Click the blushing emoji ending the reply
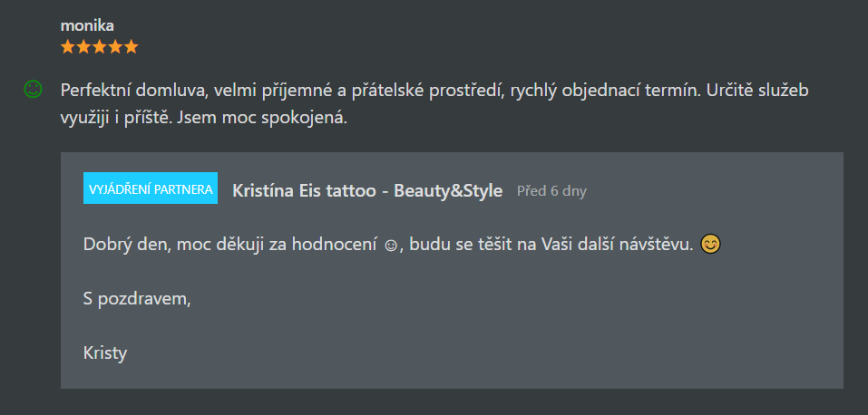Screen dimensions: 868x415 (x=711, y=244)
